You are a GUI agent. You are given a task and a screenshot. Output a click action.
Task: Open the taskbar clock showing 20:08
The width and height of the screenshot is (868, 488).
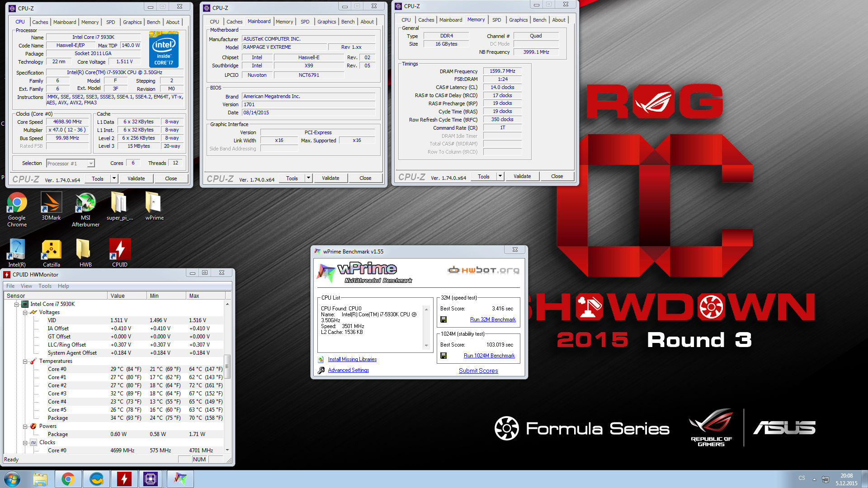click(846, 479)
